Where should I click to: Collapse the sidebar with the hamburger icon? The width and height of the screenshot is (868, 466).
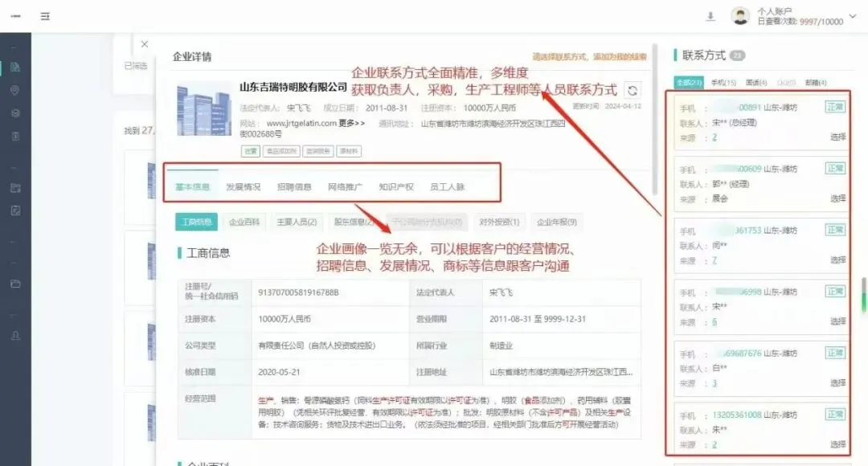pyautogui.click(x=46, y=15)
